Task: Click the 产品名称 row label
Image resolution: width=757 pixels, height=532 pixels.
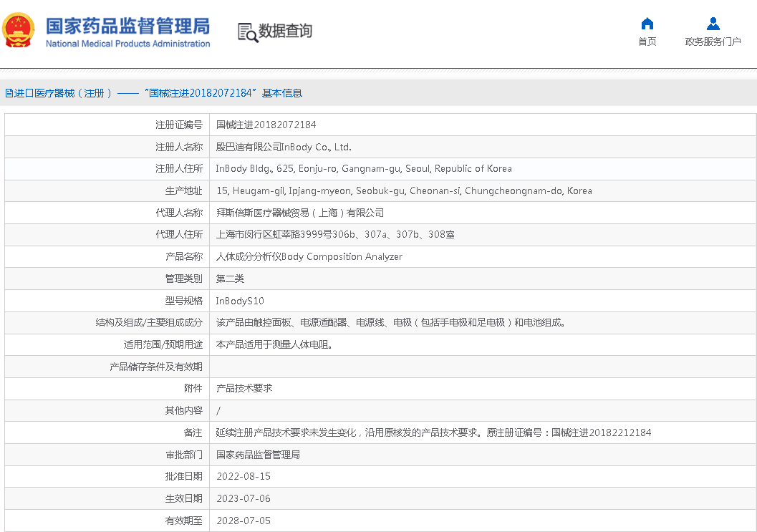Action: [183, 256]
